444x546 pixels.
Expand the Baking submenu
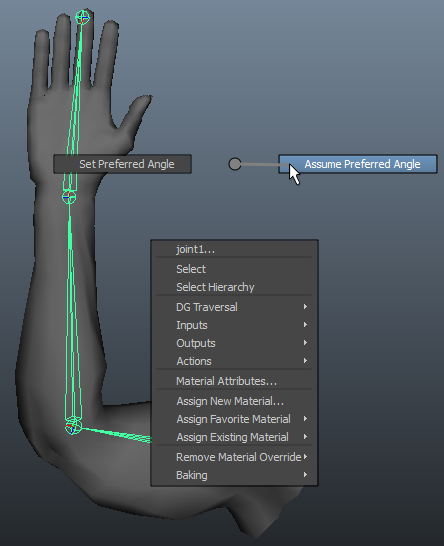(234, 475)
